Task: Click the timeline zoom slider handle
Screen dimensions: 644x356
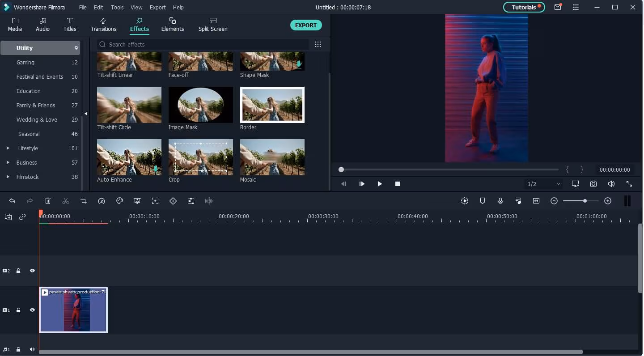Action: click(x=585, y=201)
